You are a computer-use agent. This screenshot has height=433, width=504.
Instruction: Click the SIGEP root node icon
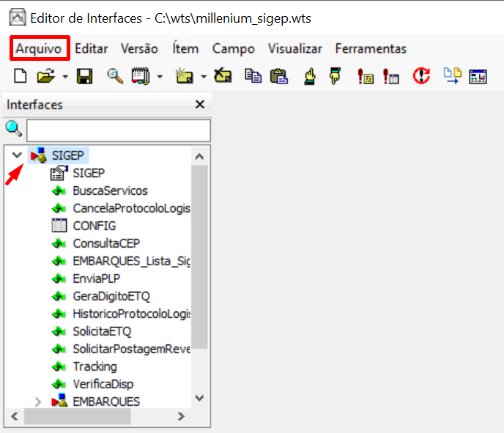tap(39, 155)
